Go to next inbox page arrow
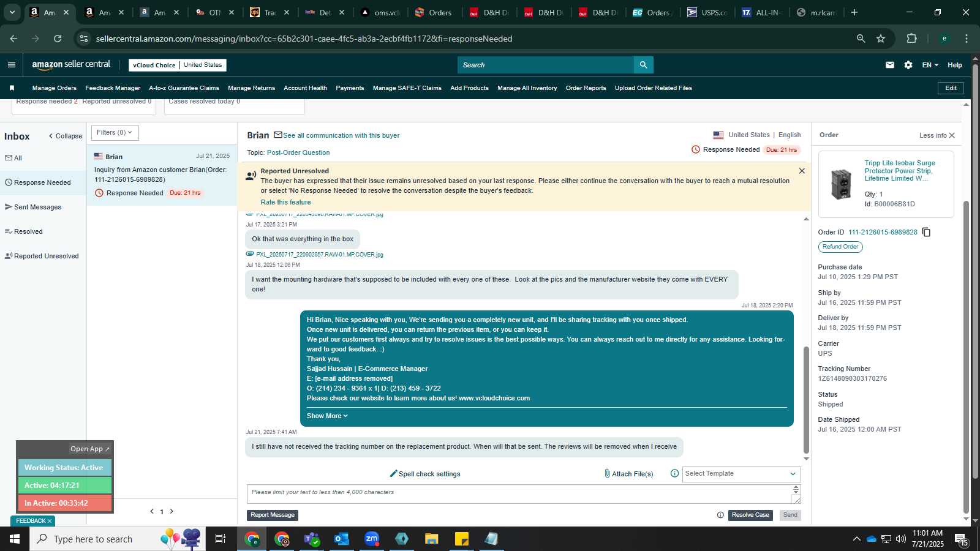The image size is (980, 551). coord(171,511)
